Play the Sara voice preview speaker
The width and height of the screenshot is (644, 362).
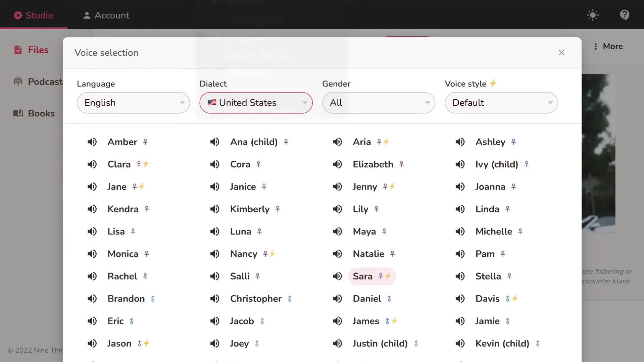(337, 276)
